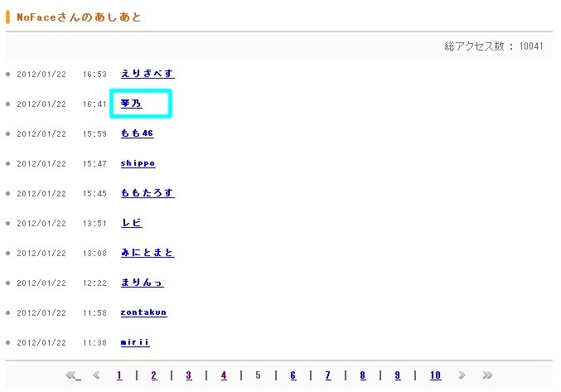Select the レビ visitor link
Viewport: 561px width, 392px height.
pos(131,223)
